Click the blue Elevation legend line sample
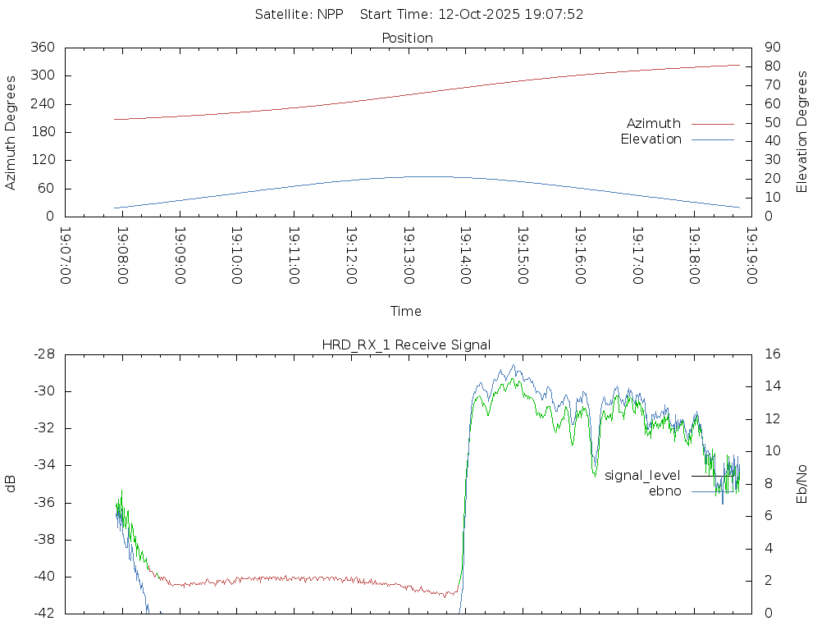Image resolution: width=840 pixels, height=630 pixels. 712,139
